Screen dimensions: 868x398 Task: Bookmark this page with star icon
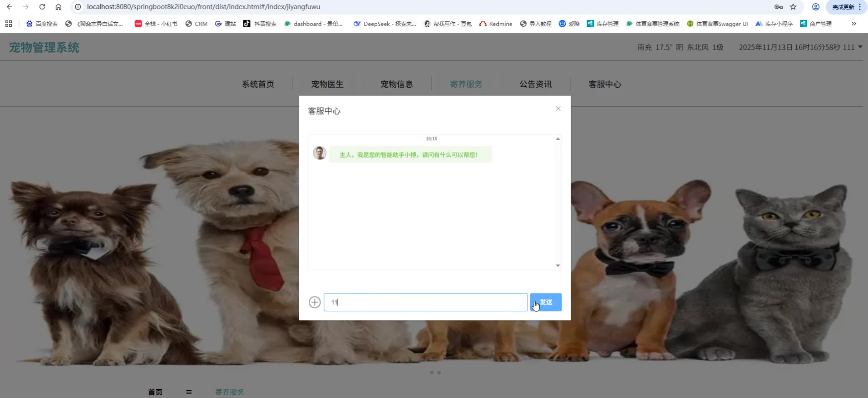(x=793, y=7)
